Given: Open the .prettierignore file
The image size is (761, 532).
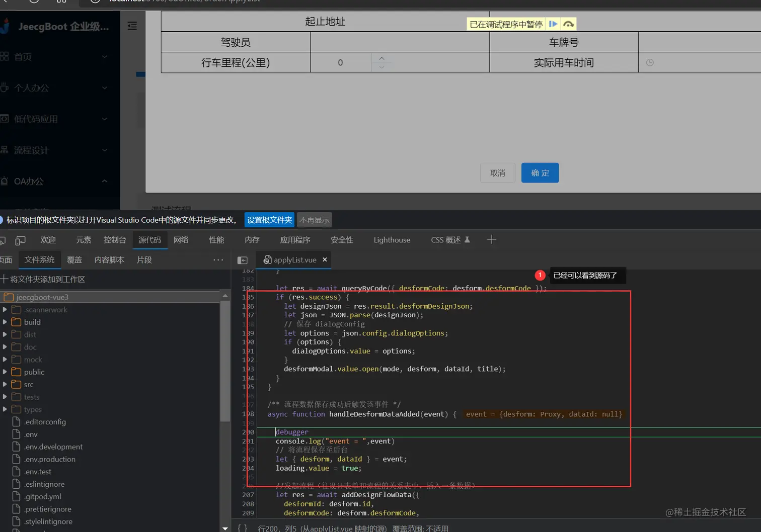Looking at the screenshot, I should [48, 509].
